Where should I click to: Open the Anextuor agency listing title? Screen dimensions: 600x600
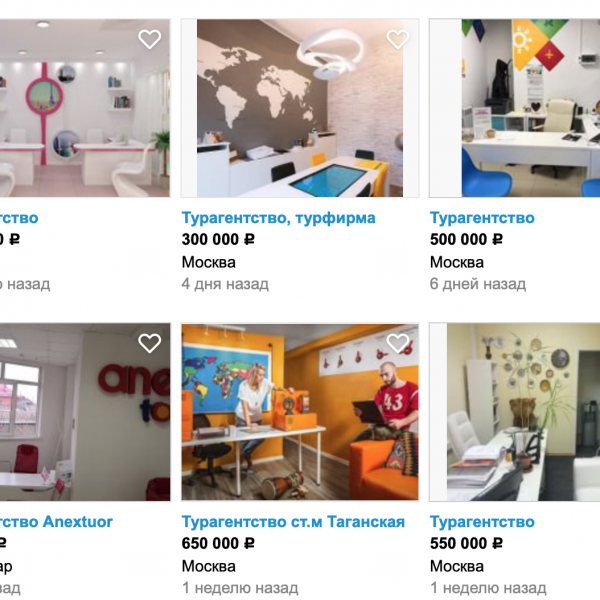(x=56, y=522)
